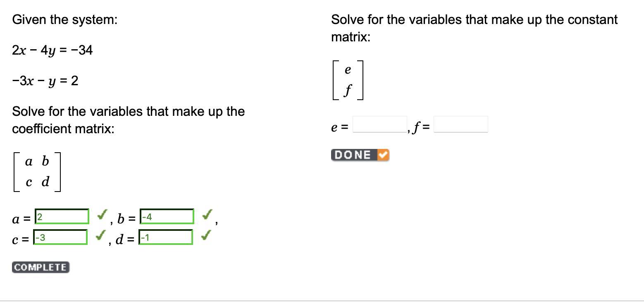Focus the c input box containing -3

pyautogui.click(x=60, y=237)
